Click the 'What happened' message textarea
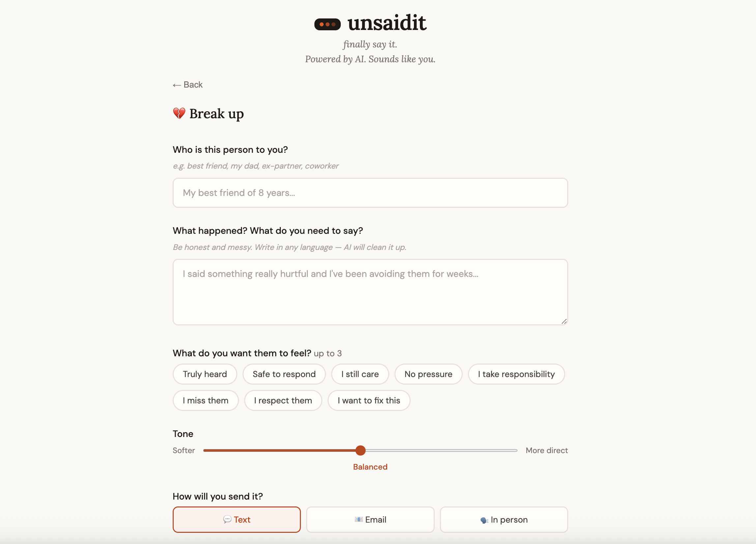The width and height of the screenshot is (756, 544). 370,291
